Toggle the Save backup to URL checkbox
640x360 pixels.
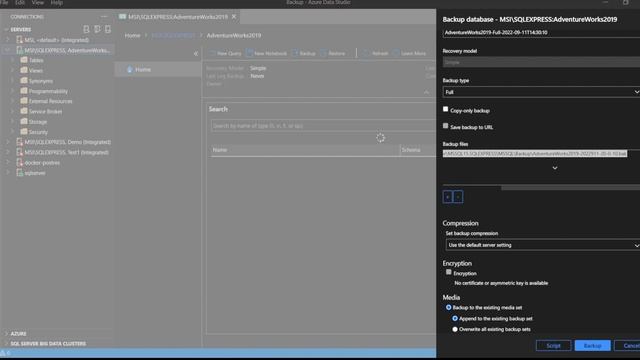[x=445, y=126]
